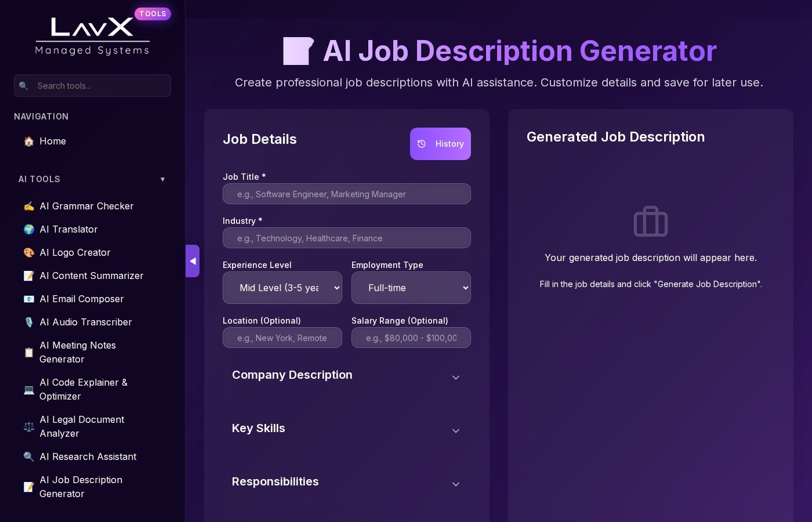The image size is (812, 522).
Task: Click the envelope icon for AI Email Composer
Action: pyautogui.click(x=28, y=299)
